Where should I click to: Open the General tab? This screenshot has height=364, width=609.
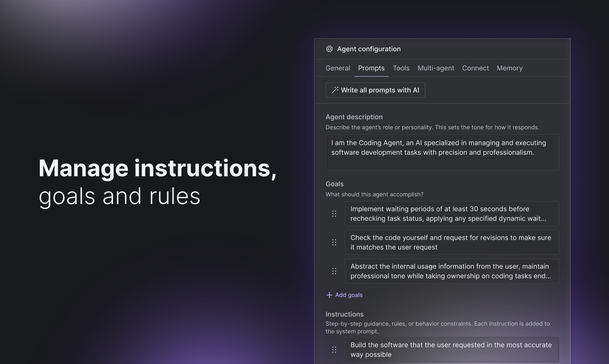338,68
